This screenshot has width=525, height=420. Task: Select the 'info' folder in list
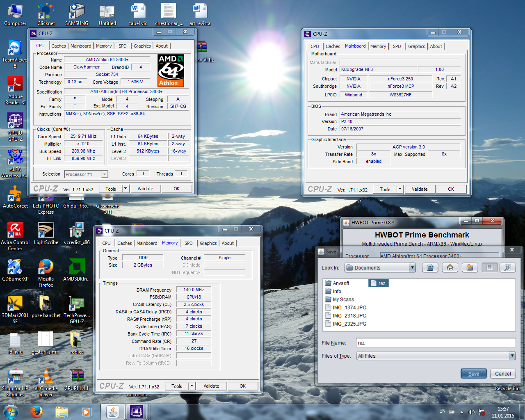point(333,291)
